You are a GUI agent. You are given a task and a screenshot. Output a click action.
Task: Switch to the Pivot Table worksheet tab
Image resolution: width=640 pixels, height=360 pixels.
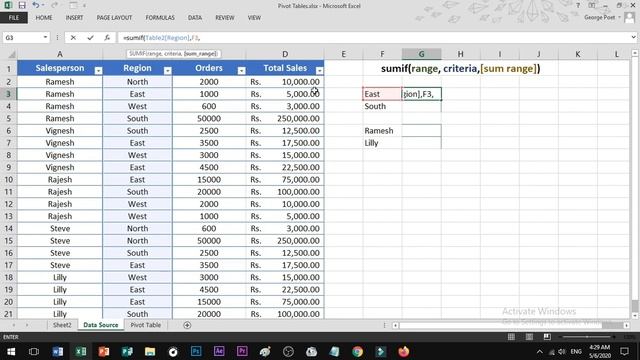[x=146, y=325]
